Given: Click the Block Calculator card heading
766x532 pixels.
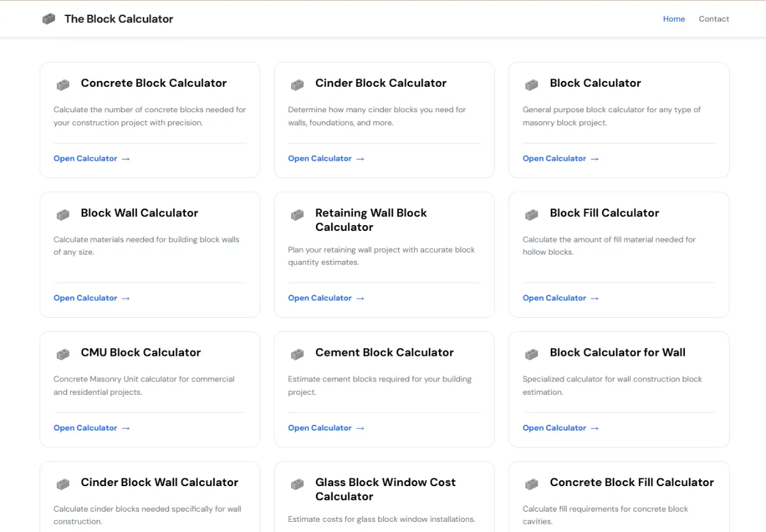Looking at the screenshot, I should click(x=596, y=83).
